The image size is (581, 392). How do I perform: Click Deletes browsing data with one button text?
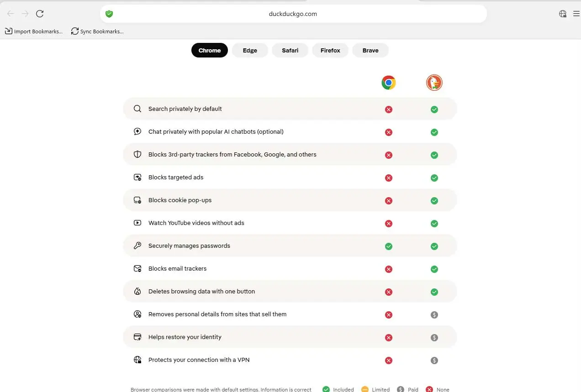[201, 291]
